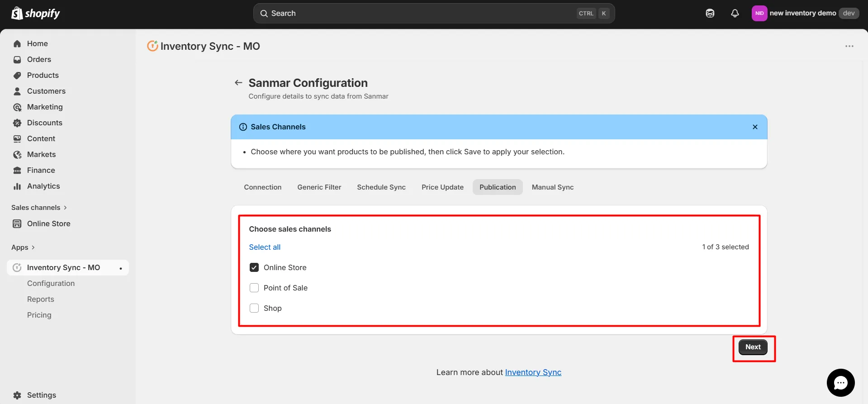Switch to the Generic Filter tab
The height and width of the screenshot is (404, 868).
(x=319, y=187)
